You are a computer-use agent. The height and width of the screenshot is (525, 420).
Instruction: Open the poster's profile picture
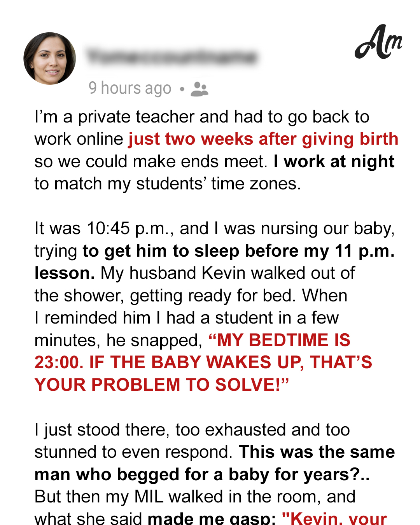pos(50,58)
